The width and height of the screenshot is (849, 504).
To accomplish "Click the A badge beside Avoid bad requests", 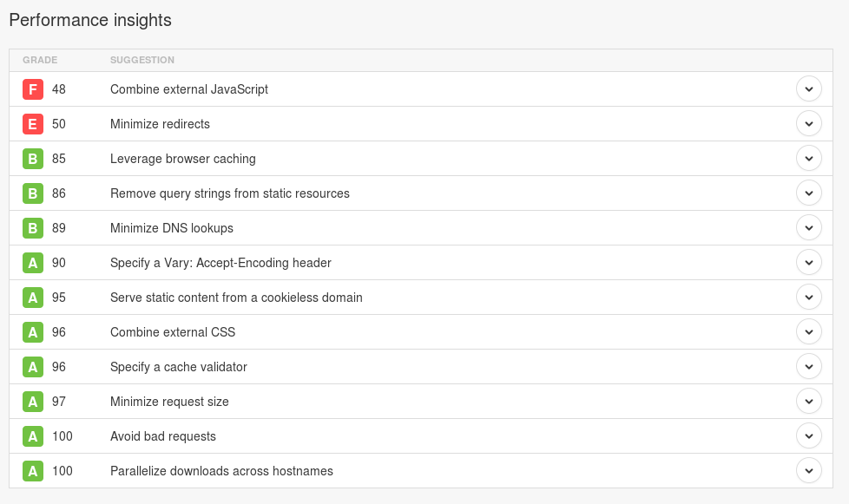I will point(33,436).
